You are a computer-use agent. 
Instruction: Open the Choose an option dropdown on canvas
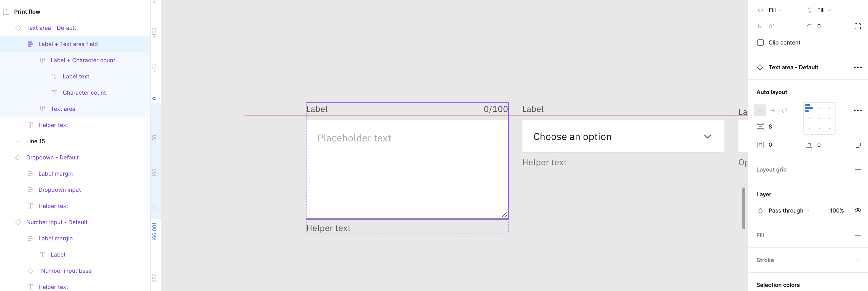coord(708,136)
